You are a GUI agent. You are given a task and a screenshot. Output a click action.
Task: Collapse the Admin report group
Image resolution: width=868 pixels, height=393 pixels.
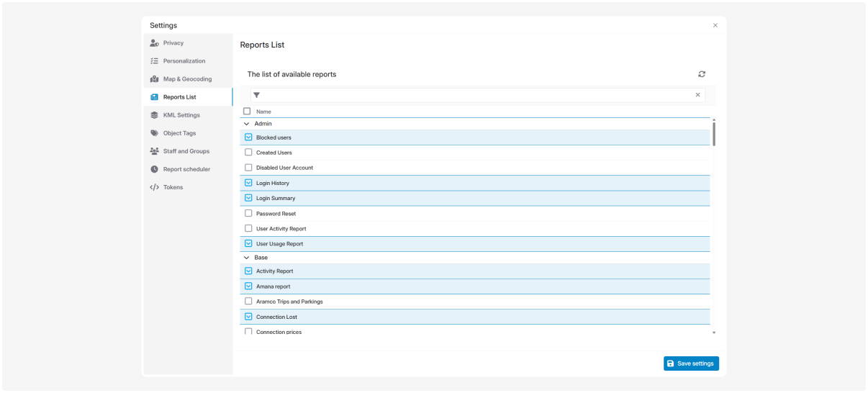point(247,124)
